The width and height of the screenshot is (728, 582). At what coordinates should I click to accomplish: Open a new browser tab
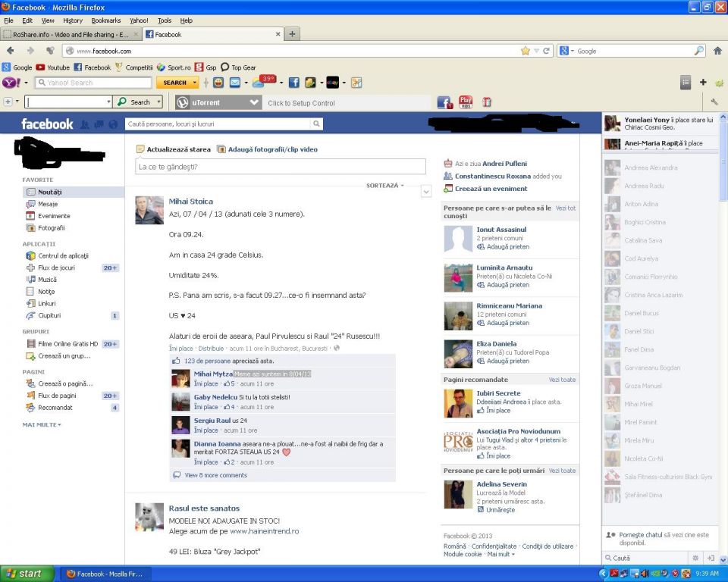tap(292, 34)
